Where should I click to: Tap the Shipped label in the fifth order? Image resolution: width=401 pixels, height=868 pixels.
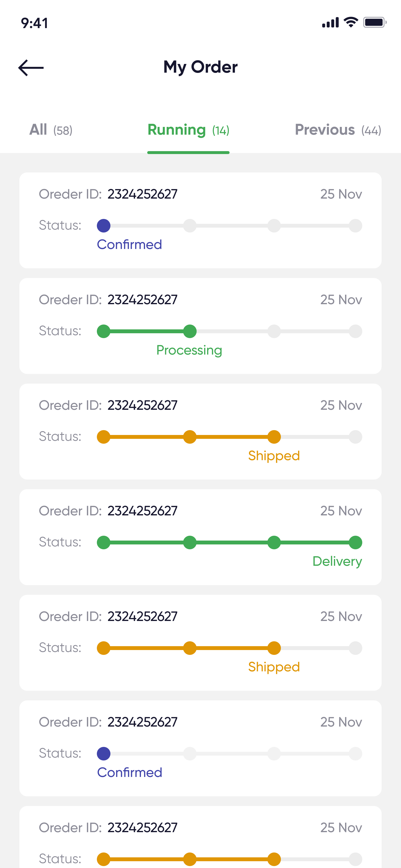click(x=274, y=667)
